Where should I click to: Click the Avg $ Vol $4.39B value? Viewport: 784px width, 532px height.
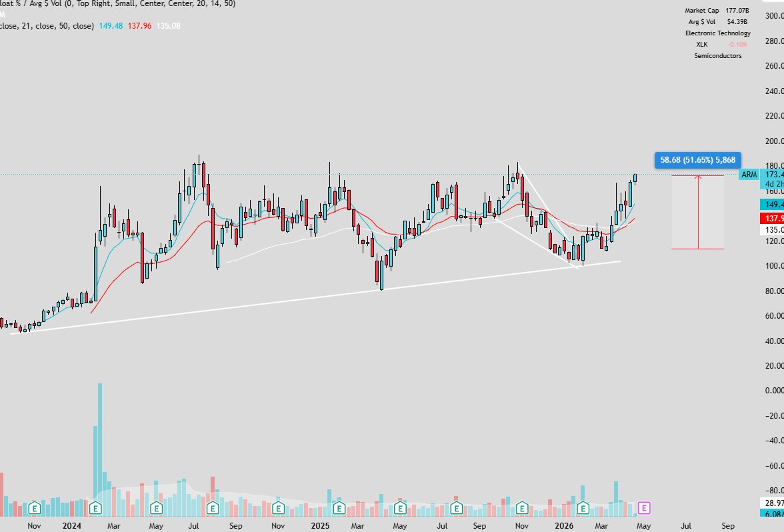pos(737,22)
